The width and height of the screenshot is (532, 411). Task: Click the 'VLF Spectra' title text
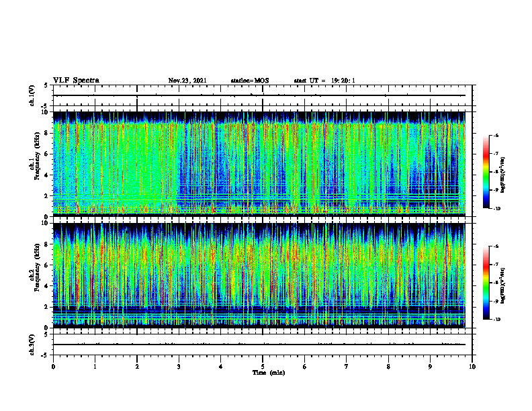[77, 81]
